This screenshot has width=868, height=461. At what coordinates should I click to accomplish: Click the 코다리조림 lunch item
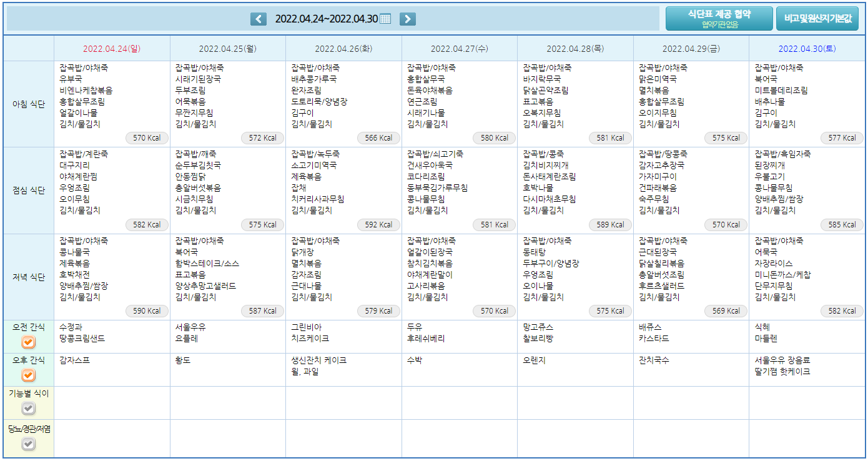click(427, 177)
